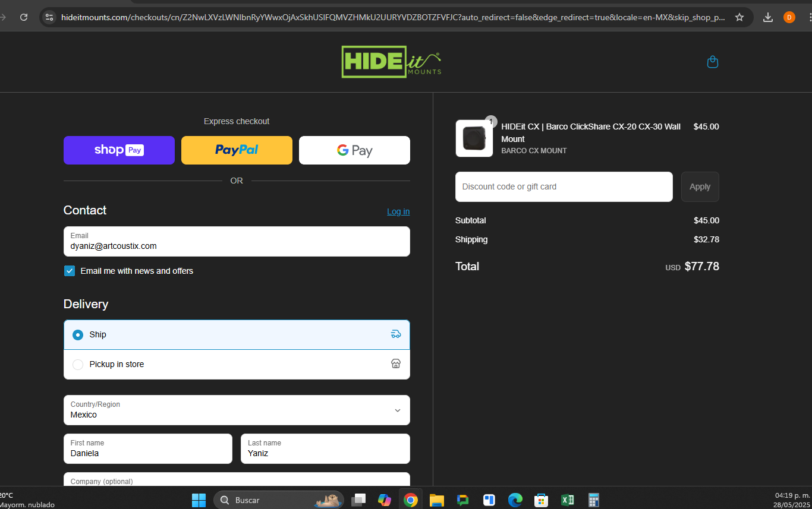This screenshot has height=509, width=812.
Task: View site information icon in address bar
Action: tap(49, 17)
